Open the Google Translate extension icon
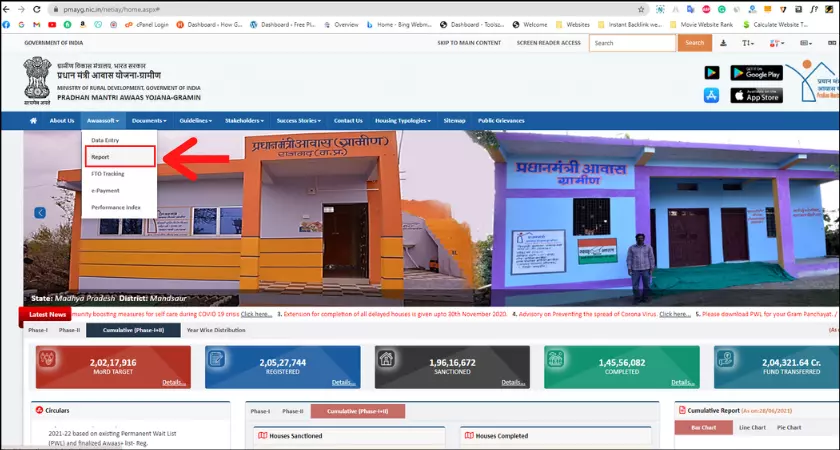The image size is (840, 450). pyautogui.click(x=691, y=10)
